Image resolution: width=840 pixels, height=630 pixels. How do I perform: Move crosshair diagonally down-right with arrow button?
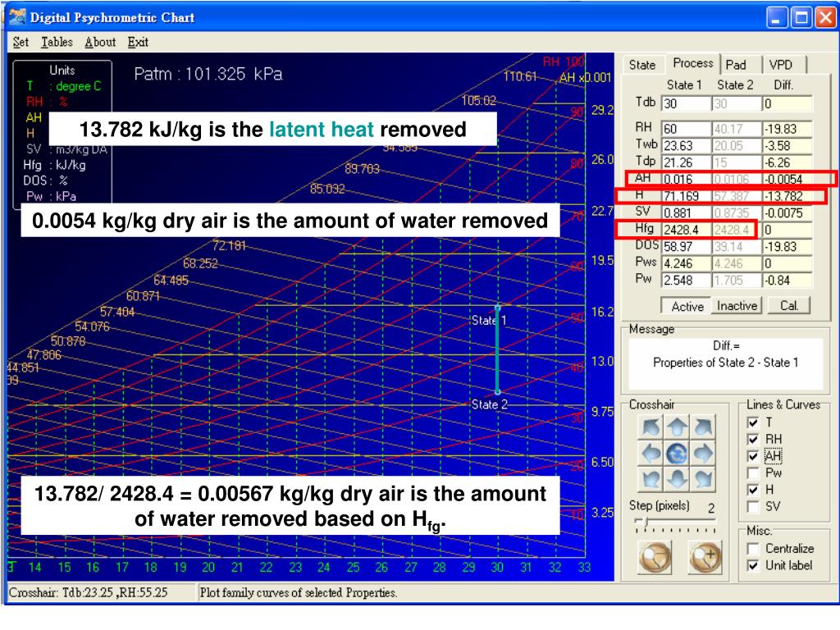[x=703, y=479]
